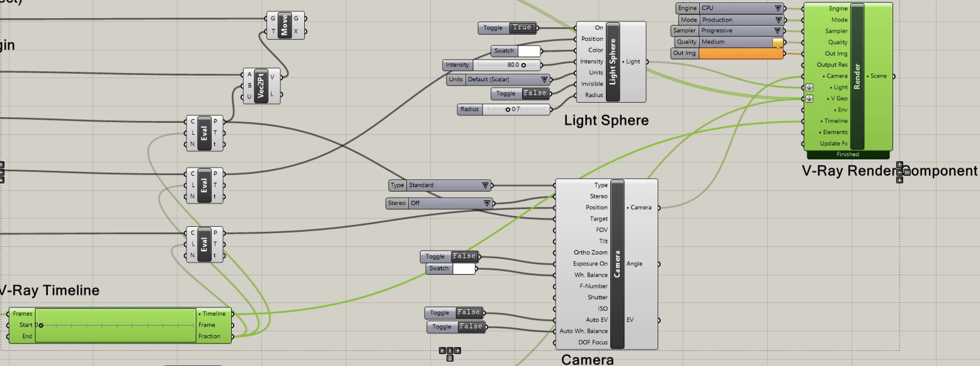Open Units list showing Default (Scalar)

[x=508, y=79]
